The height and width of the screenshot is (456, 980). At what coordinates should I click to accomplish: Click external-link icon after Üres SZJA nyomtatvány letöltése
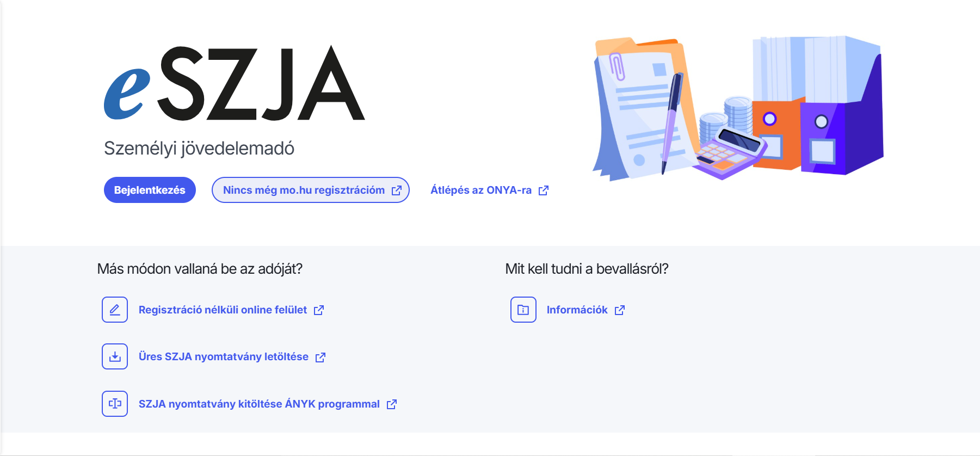coord(320,358)
